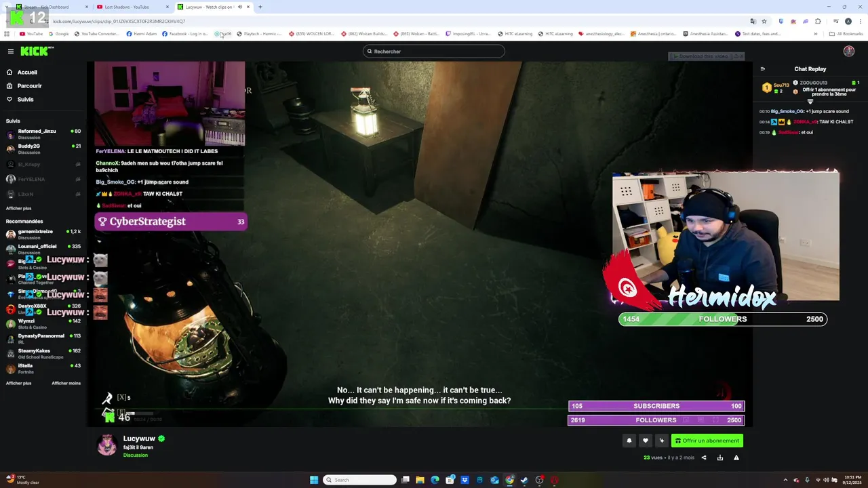Mute the Lucywuw tab audio
Viewport: 868px width, 488px height.
point(239,7)
